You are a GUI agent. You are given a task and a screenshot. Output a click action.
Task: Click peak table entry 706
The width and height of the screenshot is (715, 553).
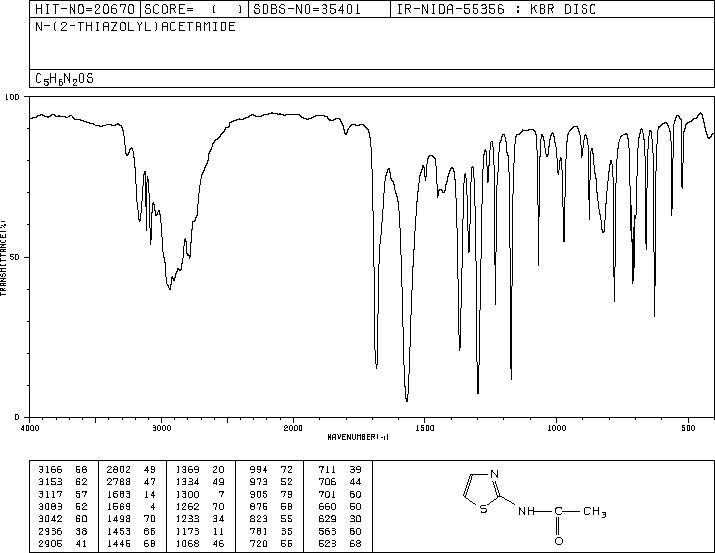coord(327,482)
